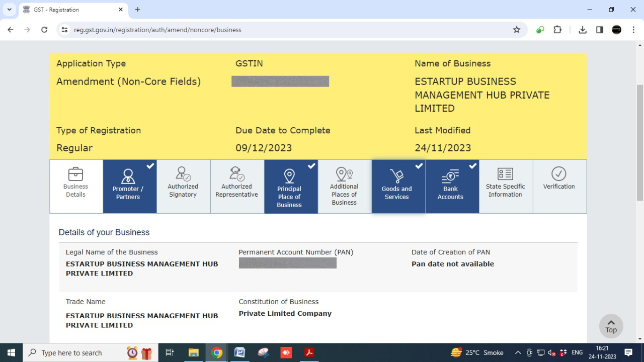
Task: Open the Windows Start menu
Action: (x=11, y=352)
